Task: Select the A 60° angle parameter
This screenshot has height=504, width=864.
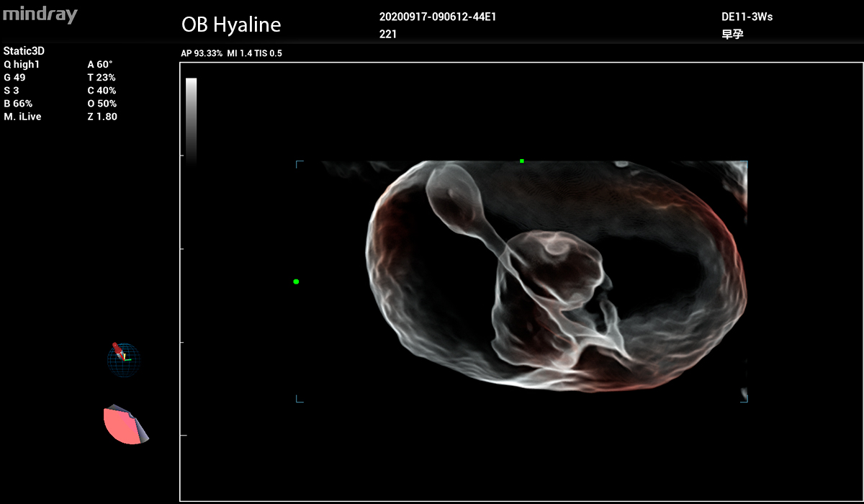Action: click(100, 64)
